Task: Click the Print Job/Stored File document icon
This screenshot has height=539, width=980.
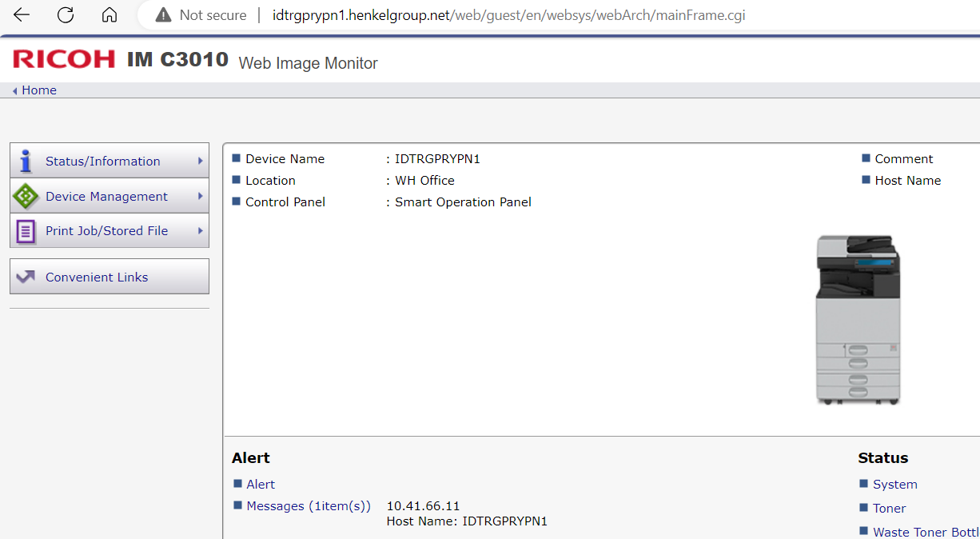Action: click(x=26, y=231)
